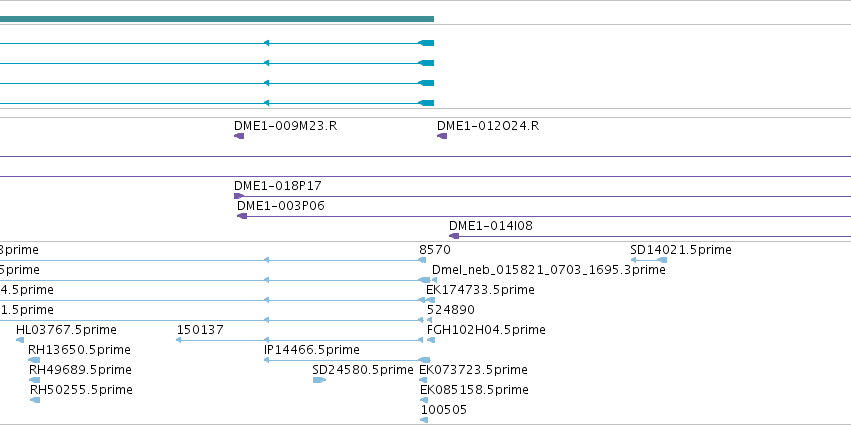Click the dark teal gene bar at top
This screenshot has width=851, height=425.
point(217,19)
